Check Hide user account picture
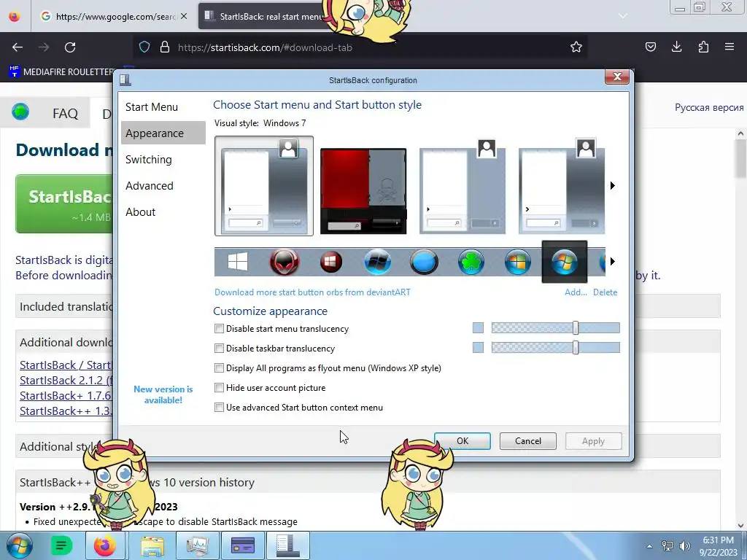 coord(219,388)
